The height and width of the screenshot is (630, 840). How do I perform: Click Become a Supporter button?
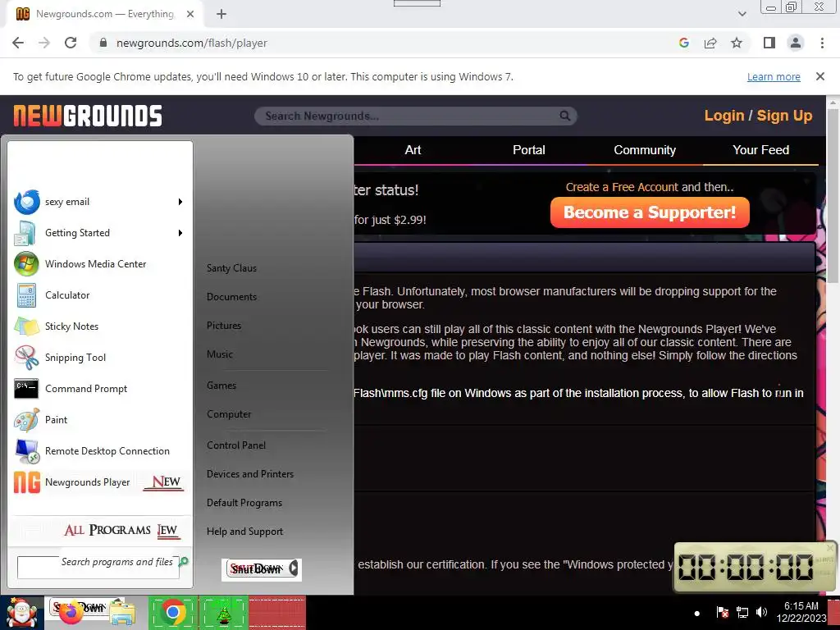coord(650,212)
